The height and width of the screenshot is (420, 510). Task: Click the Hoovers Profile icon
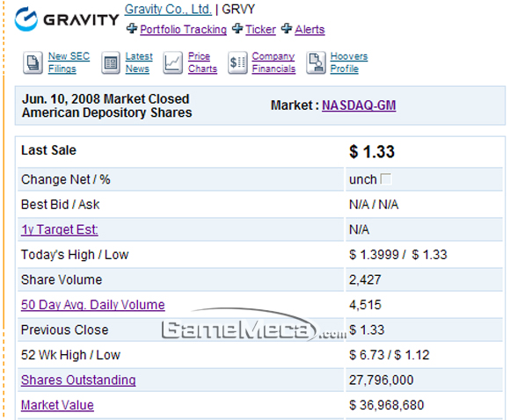(316, 62)
